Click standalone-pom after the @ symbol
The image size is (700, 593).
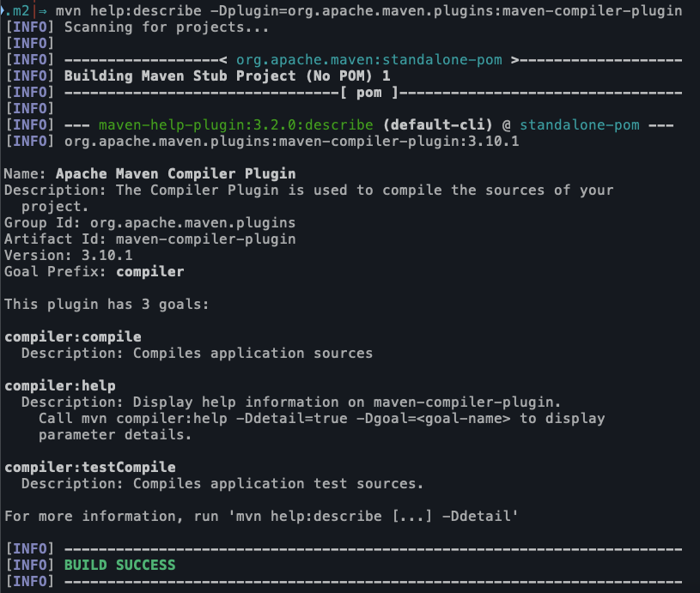point(580,125)
